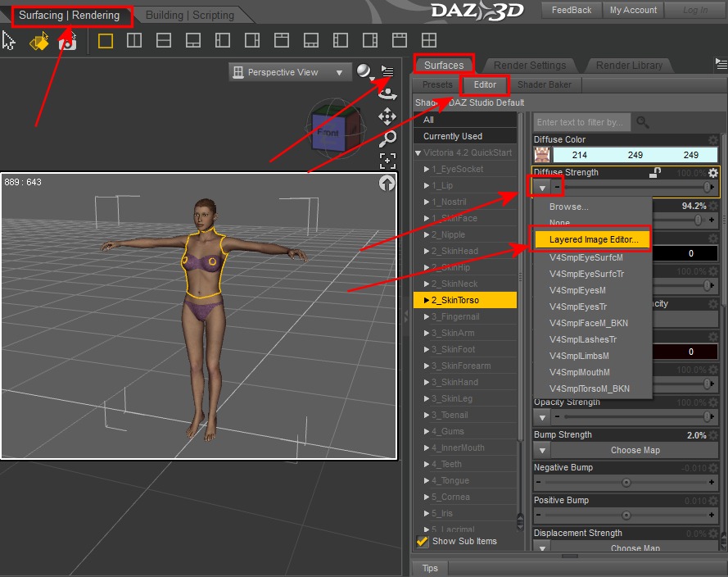Click the orbit camera control icon
This screenshot has width=728, height=577.
pos(387,94)
